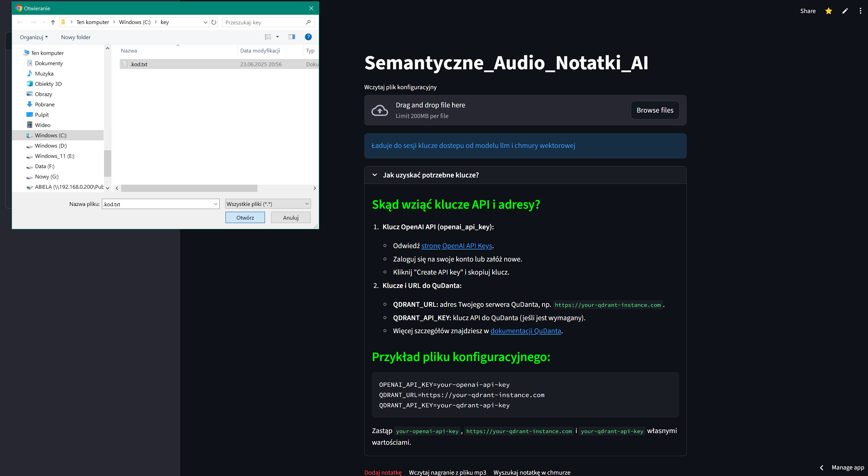Click the pencil edit icon
868x476 pixels.
point(845,11)
